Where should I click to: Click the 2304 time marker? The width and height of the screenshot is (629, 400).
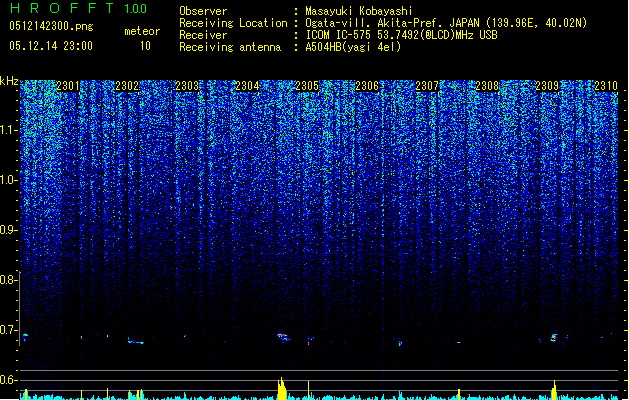(248, 86)
